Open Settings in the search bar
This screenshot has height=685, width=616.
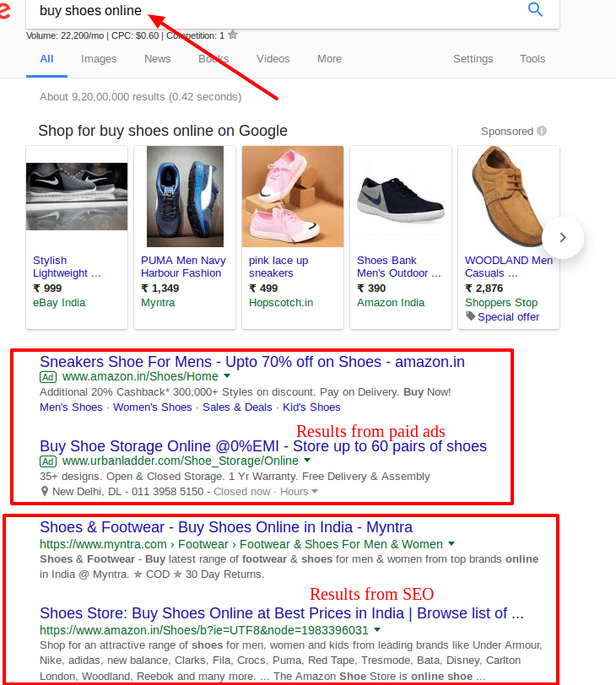[x=473, y=58]
